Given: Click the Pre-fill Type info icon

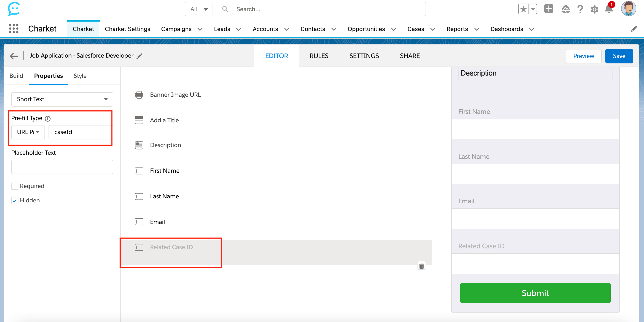Looking at the screenshot, I should pyautogui.click(x=47, y=118).
